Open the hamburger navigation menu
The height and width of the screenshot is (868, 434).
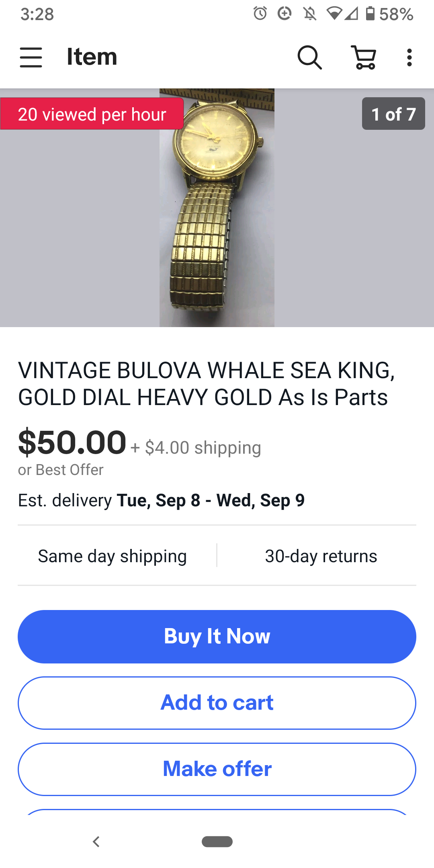31,57
